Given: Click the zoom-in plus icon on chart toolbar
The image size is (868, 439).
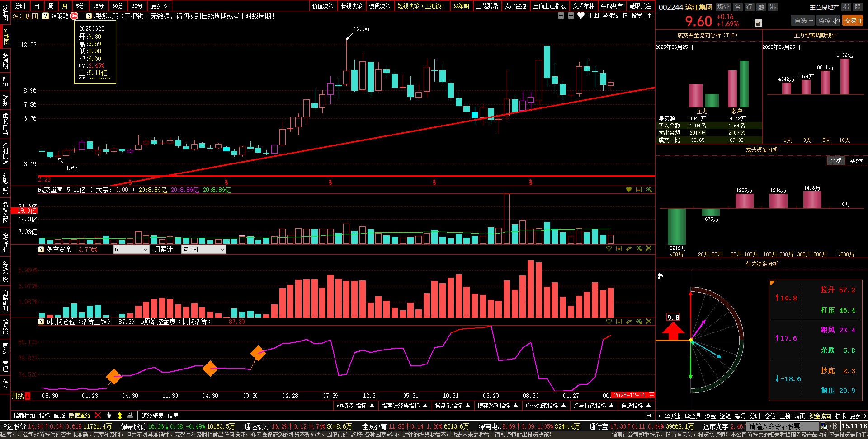Looking at the screenshot, I should coord(561,15).
